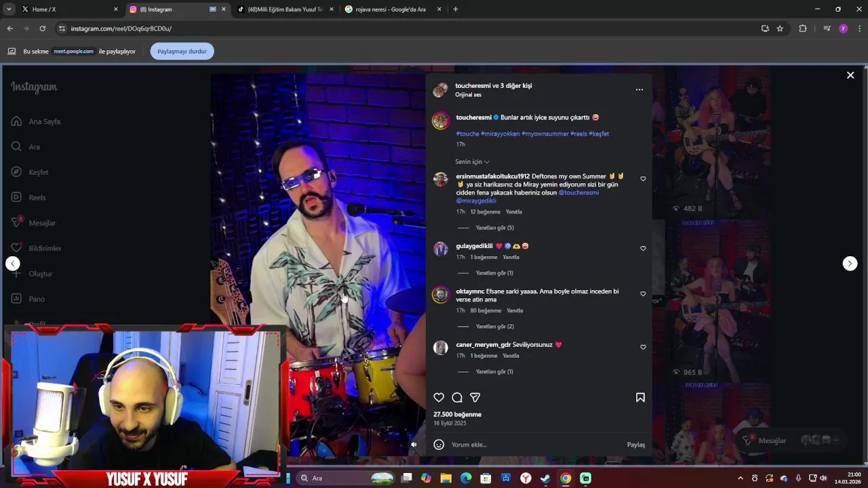The image size is (868, 488).
Task: Open the browser extensions puzzle icon
Action: click(803, 28)
